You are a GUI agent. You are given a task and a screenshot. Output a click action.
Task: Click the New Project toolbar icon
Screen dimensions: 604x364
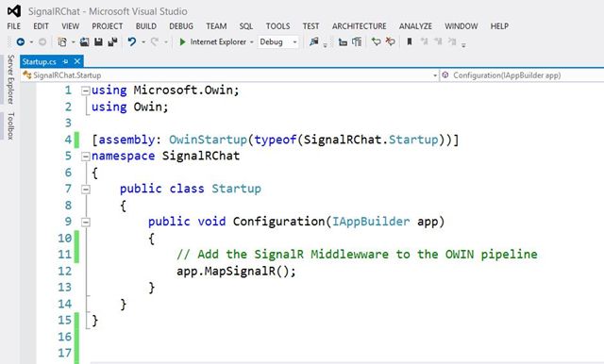[61, 41]
